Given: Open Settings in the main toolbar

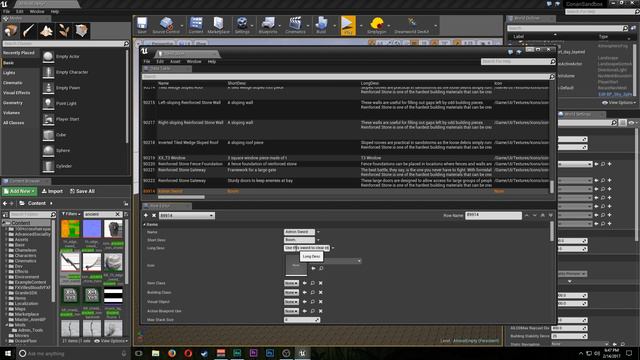Looking at the screenshot, I should (242, 25).
